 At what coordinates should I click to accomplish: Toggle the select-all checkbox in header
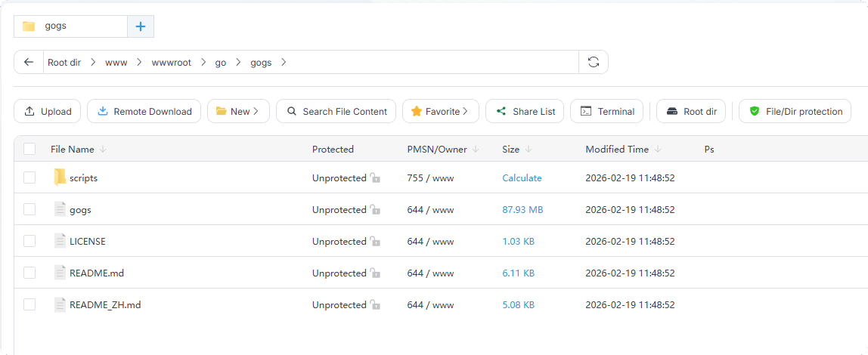[29, 150]
